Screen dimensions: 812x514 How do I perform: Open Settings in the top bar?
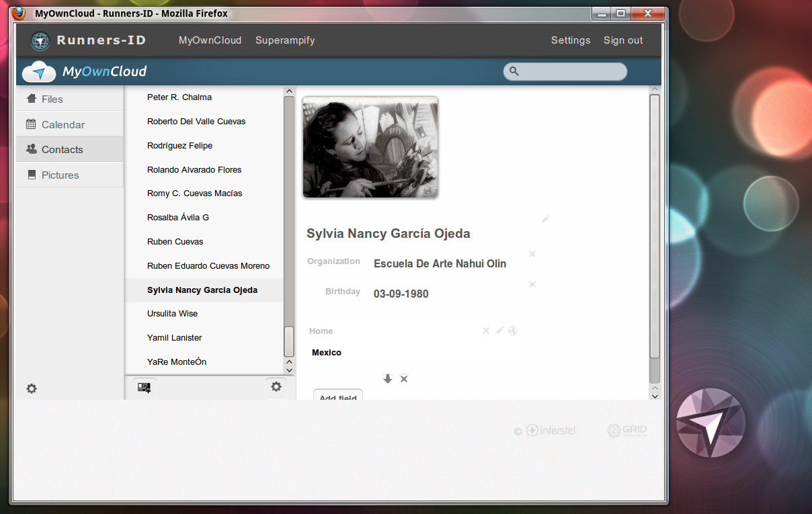click(x=571, y=40)
